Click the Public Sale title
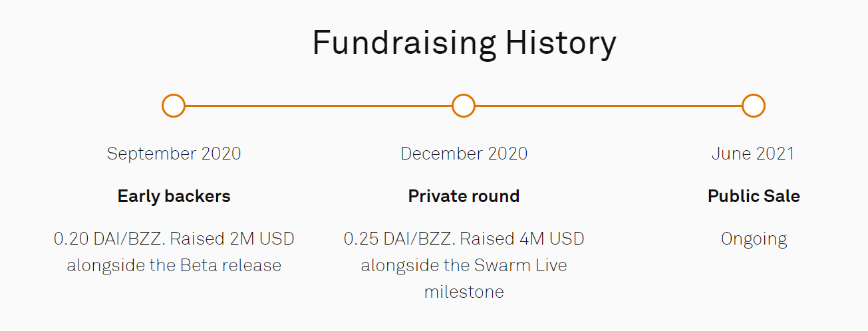Viewport: 868px width, 331px height. click(754, 196)
